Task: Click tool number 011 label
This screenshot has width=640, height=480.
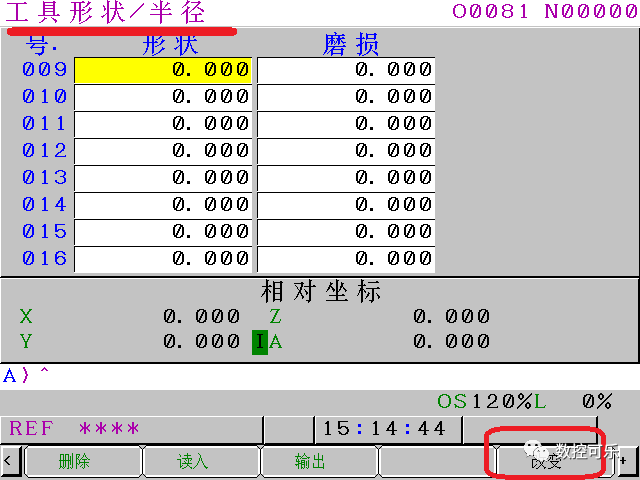Action: 44,123
